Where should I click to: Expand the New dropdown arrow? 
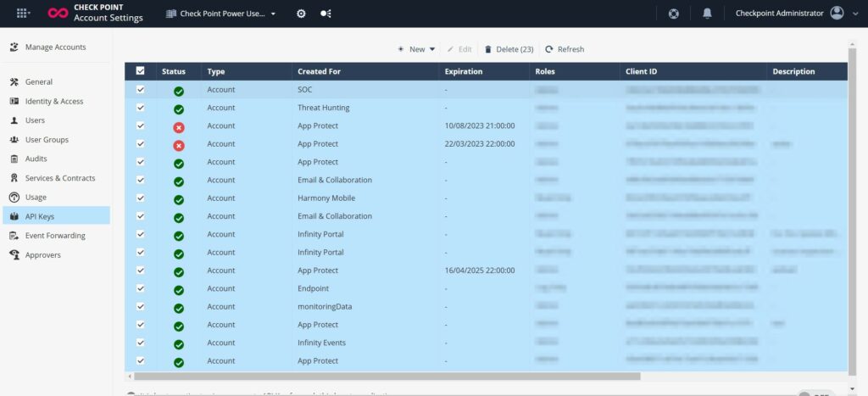click(432, 49)
